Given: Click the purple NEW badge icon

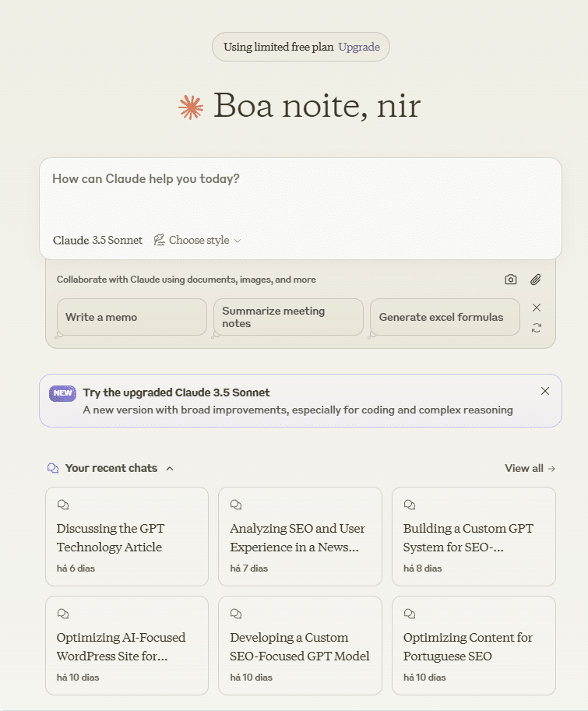Looking at the screenshot, I should (x=62, y=393).
